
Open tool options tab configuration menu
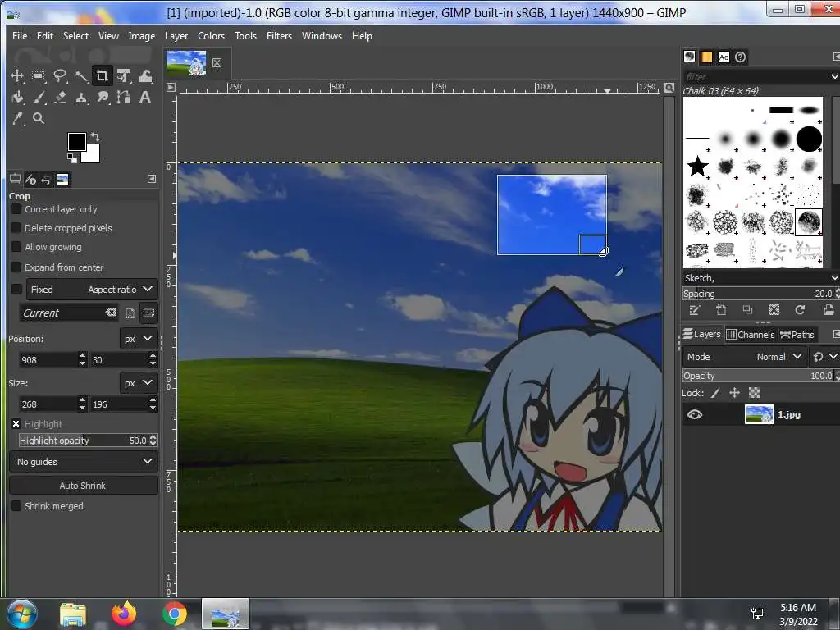pos(152,179)
